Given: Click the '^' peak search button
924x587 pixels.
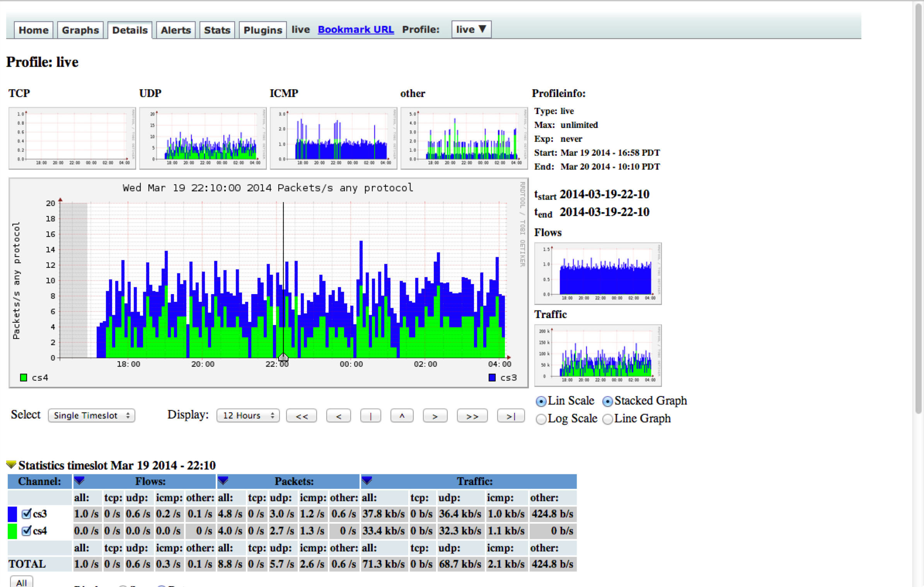Looking at the screenshot, I should [402, 416].
